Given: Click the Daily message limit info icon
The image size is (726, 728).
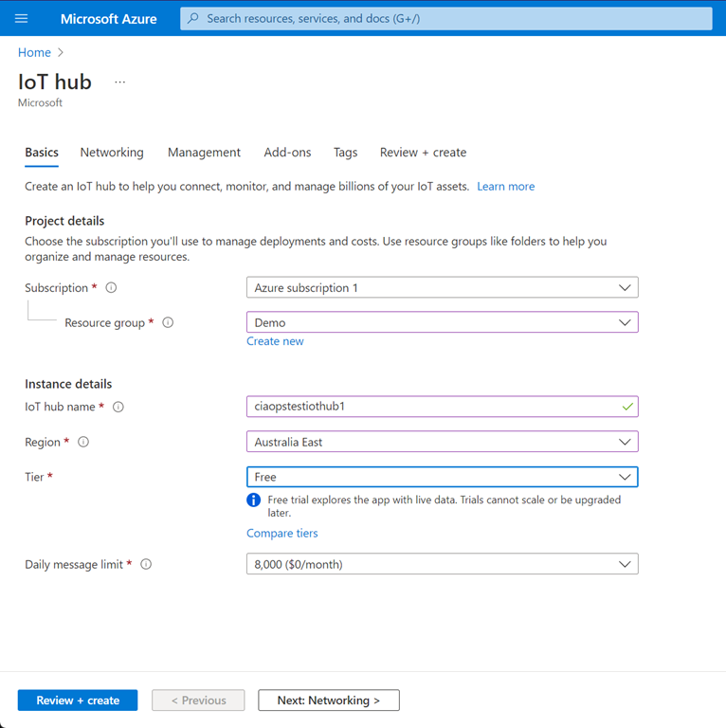Looking at the screenshot, I should [146, 565].
